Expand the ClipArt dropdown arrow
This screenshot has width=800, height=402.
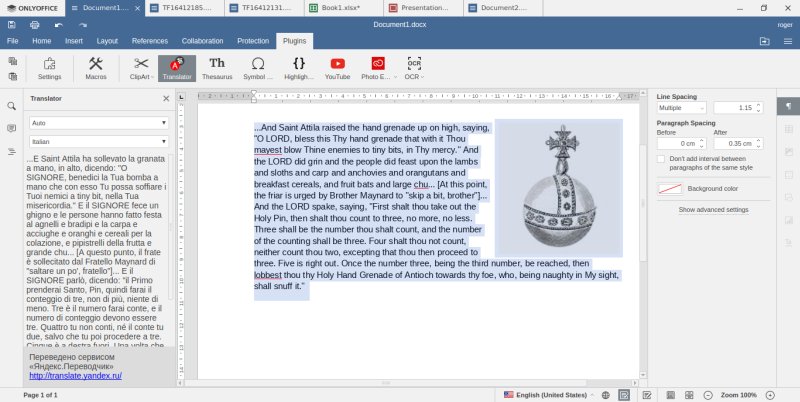point(153,77)
